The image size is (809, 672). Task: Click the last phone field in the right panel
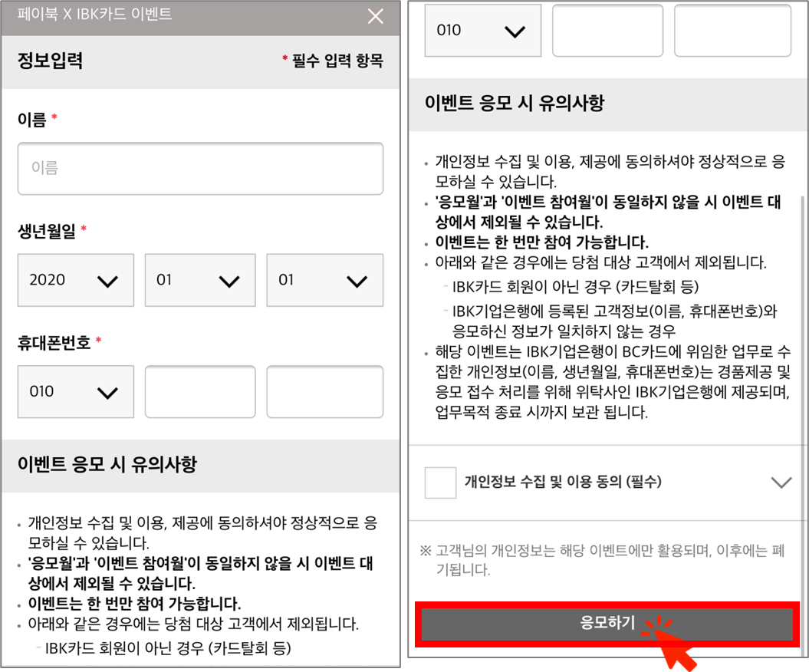coord(732,31)
